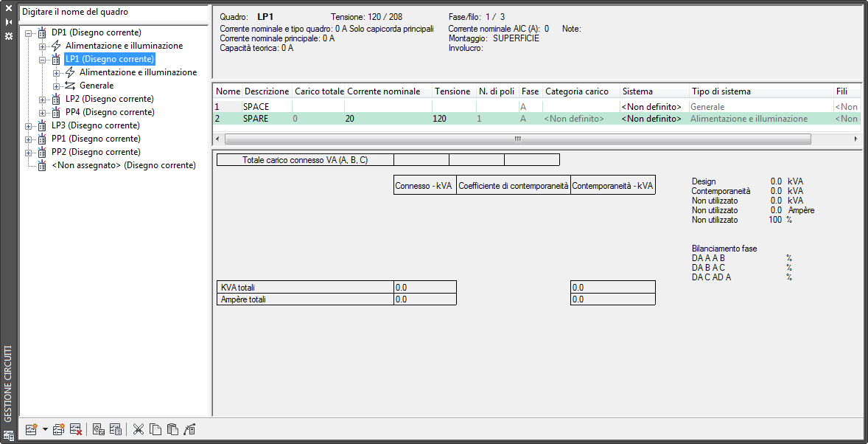Select PP4 (Disegno corrente) tree item
Image resolution: width=868 pixels, height=444 pixels.
pos(110,112)
